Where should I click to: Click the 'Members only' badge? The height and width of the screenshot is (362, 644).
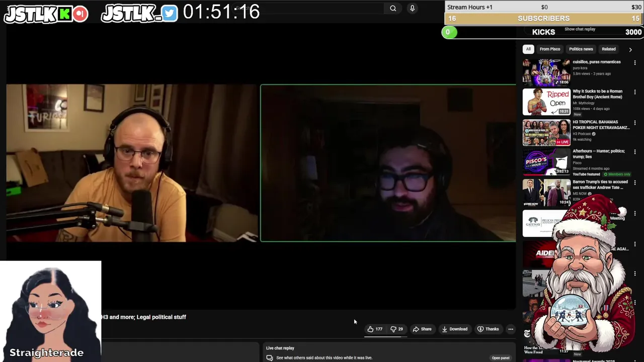click(617, 174)
